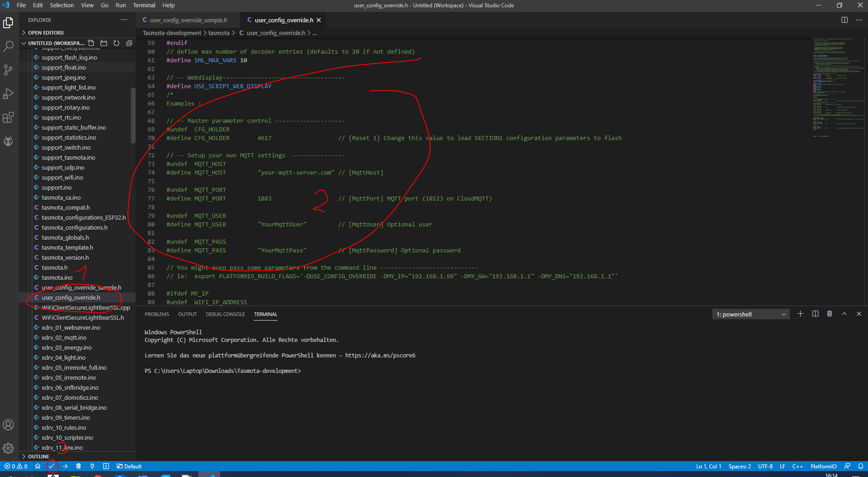Open the Search view in the activity bar
Screen dimensions: 868x477
(x=8, y=46)
